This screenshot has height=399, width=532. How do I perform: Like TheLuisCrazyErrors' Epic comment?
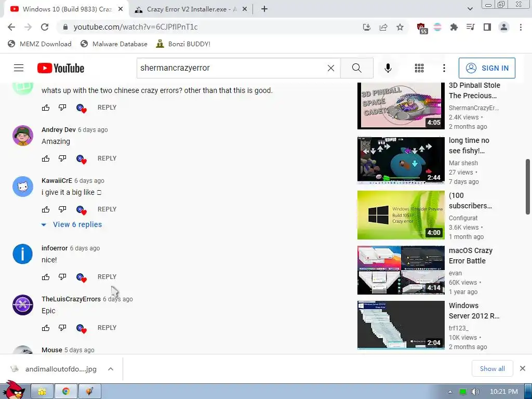[x=46, y=328]
